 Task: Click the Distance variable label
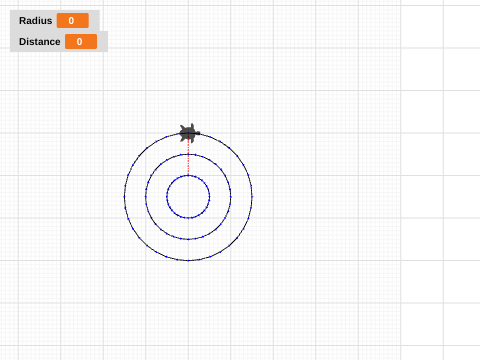click(40, 42)
